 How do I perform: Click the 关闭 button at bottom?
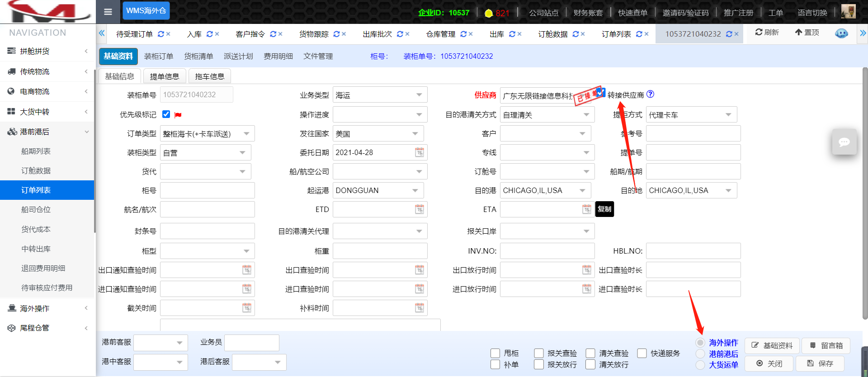tap(769, 363)
